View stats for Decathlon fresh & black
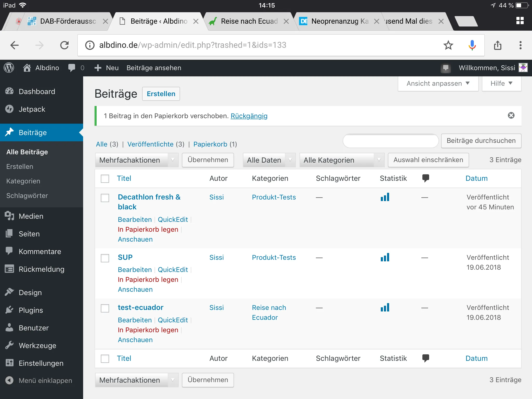The height and width of the screenshot is (399, 532). (x=385, y=197)
